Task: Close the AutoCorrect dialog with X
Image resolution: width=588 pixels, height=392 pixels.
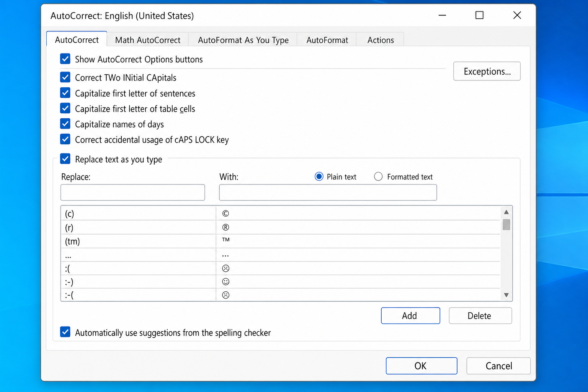Action: pos(517,15)
